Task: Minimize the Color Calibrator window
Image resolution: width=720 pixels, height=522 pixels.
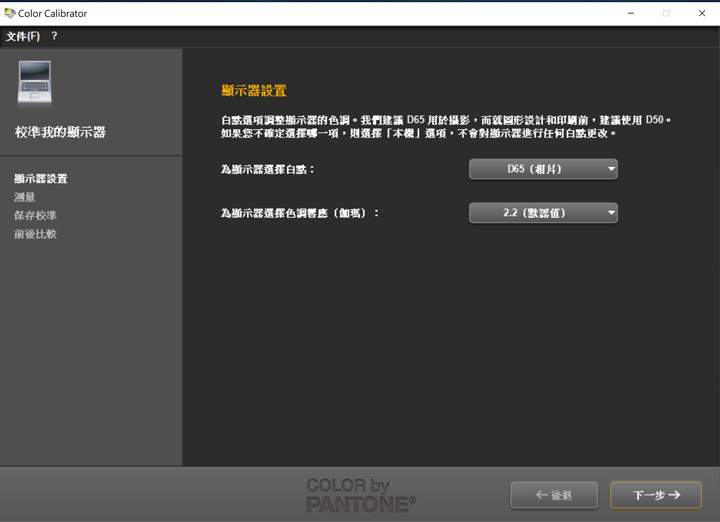Action: coord(631,13)
